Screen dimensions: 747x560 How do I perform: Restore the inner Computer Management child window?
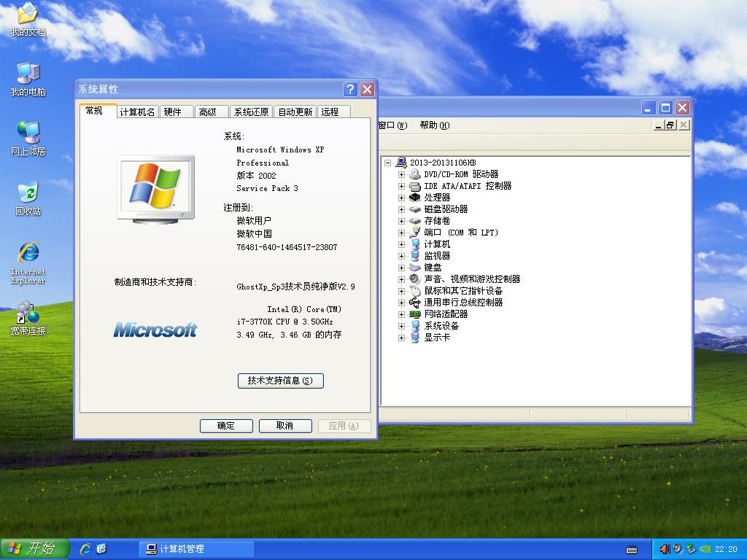tap(671, 125)
